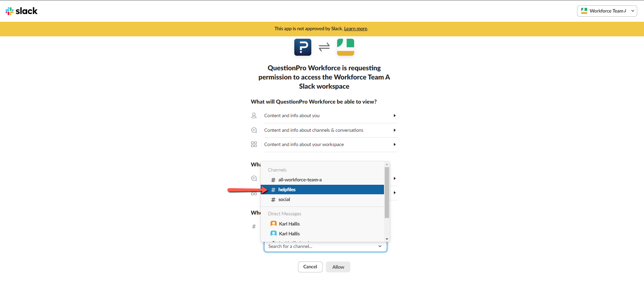Click the hash icon next to all-workforce-team-a
Screen dimensions: 644x305
(273, 180)
